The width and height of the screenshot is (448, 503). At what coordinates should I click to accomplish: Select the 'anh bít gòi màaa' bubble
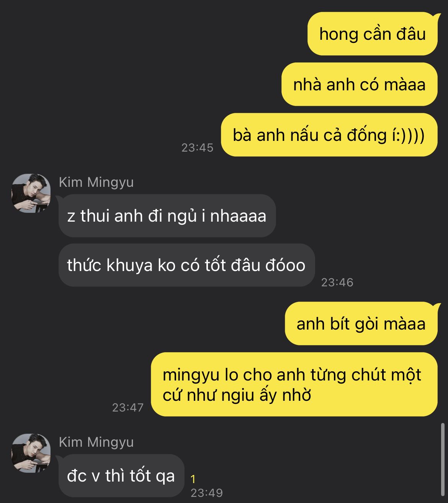coord(361,324)
